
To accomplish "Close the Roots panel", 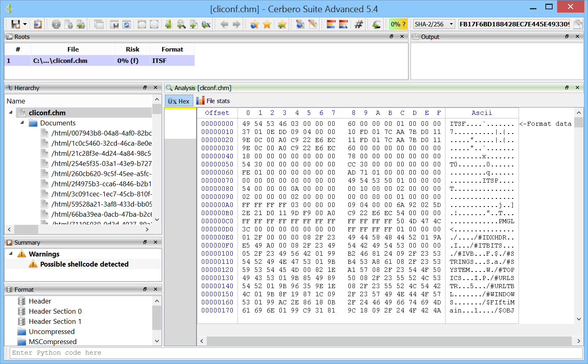I will (402, 37).
